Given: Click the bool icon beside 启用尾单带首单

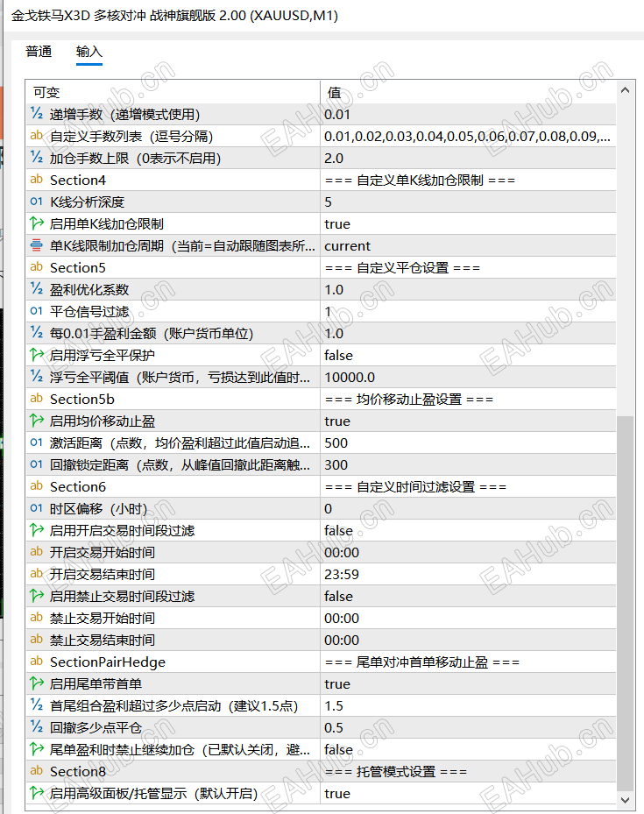Looking at the screenshot, I should coord(36,683).
